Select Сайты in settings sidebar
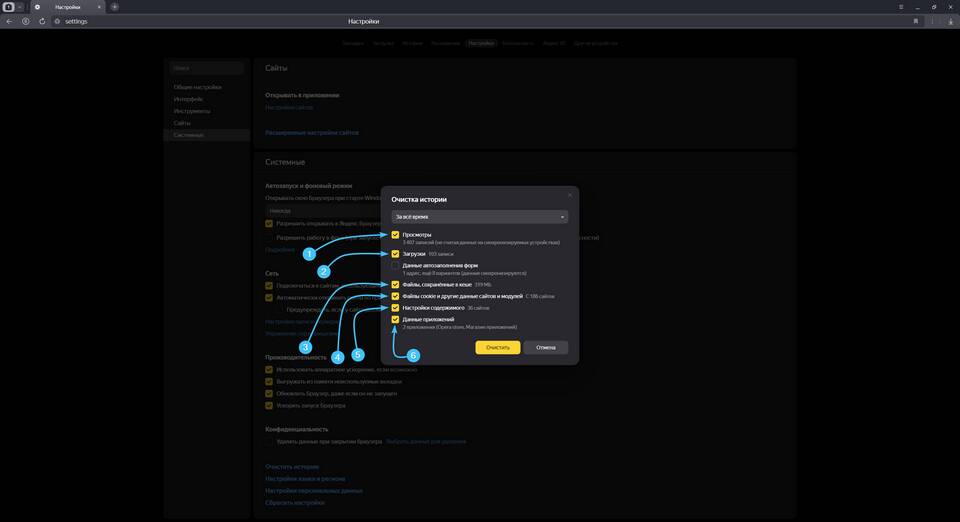 [182, 123]
